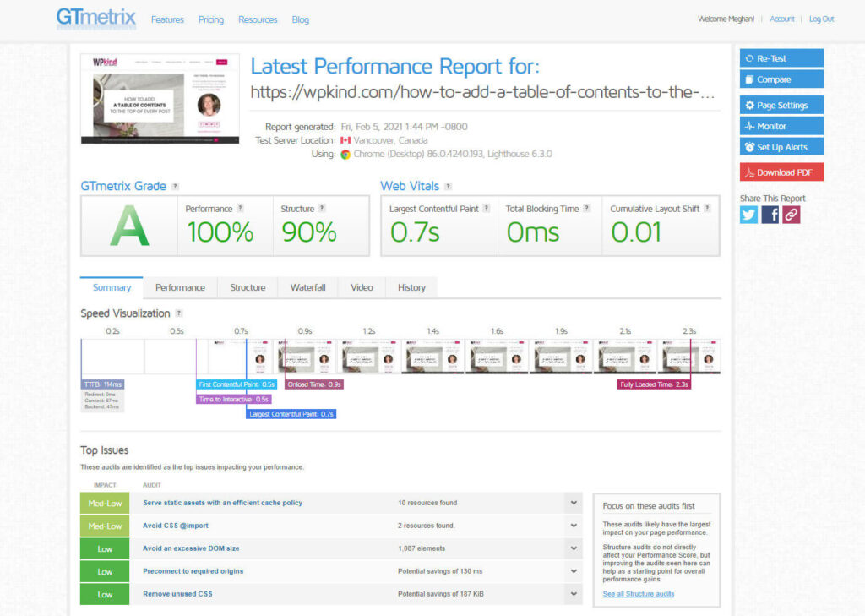This screenshot has height=616, width=865.
Task: Open Pricing in the top navigation
Action: click(x=211, y=20)
